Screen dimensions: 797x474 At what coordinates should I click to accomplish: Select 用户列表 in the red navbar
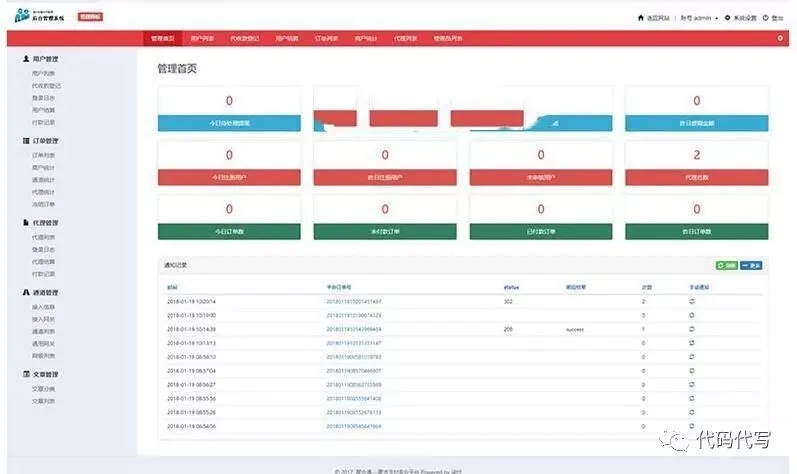(202, 38)
